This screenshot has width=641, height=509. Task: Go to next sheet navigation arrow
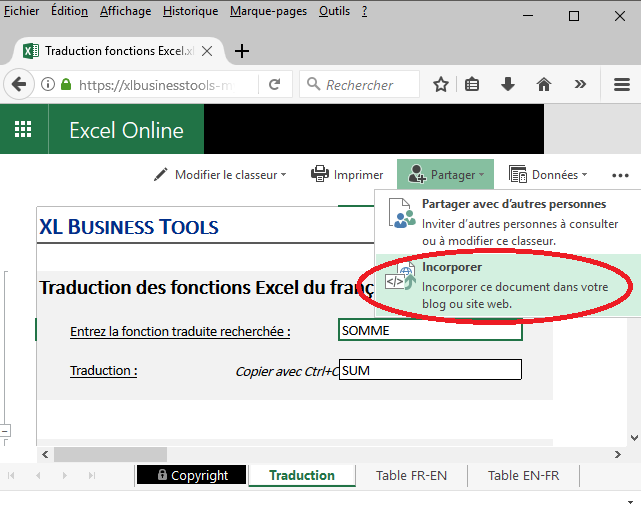point(65,475)
